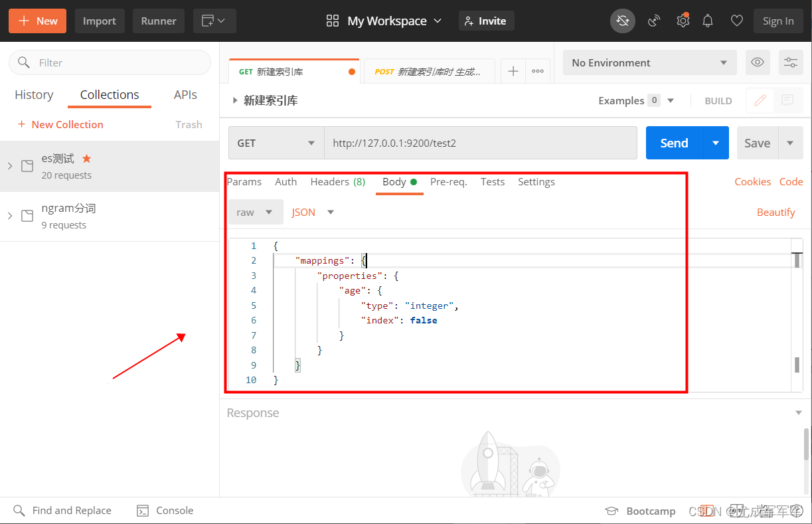This screenshot has height=524, width=812.
Task: Click the Import button
Action: click(x=100, y=21)
